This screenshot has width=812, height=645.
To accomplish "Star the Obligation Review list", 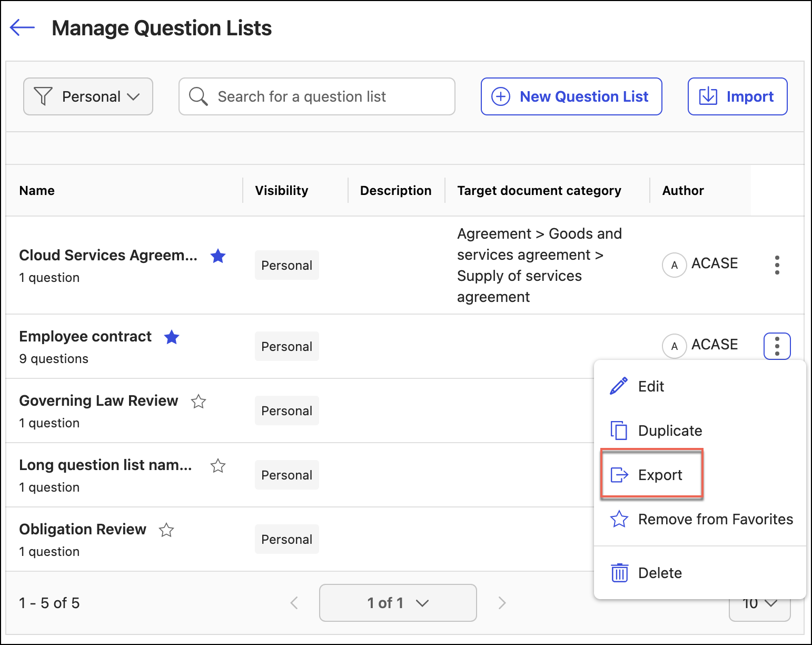I will pyautogui.click(x=166, y=530).
